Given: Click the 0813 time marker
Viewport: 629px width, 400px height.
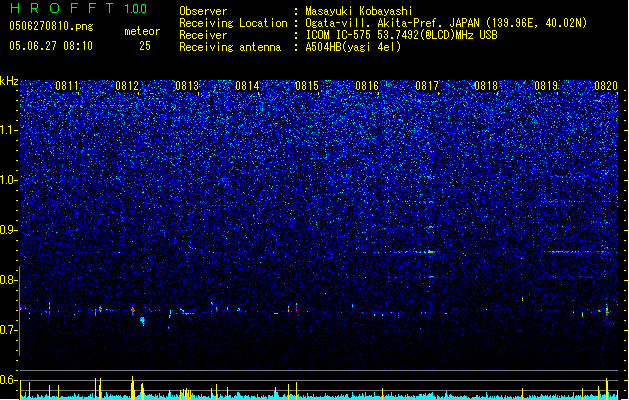Looking at the screenshot, I should pyautogui.click(x=187, y=86).
